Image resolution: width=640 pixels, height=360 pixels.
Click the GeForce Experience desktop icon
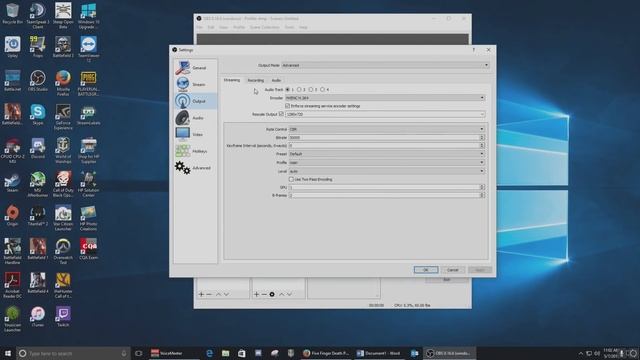pyautogui.click(x=63, y=117)
